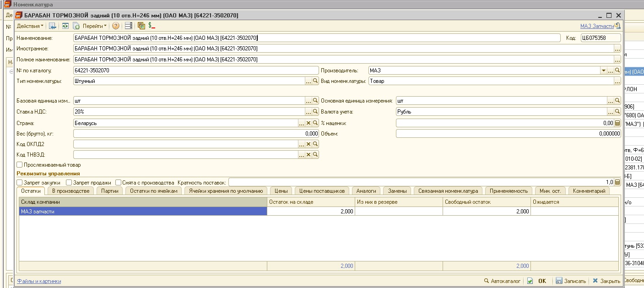Image resolution: width=644 pixels, height=288 pixels.
Task: Open the Автокаталог button
Action: coord(503,281)
